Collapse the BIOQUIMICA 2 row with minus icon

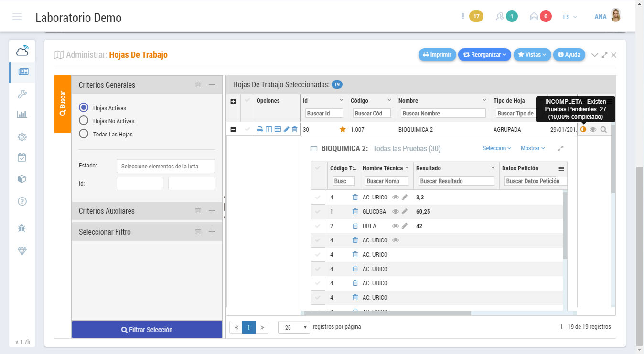pyautogui.click(x=233, y=129)
